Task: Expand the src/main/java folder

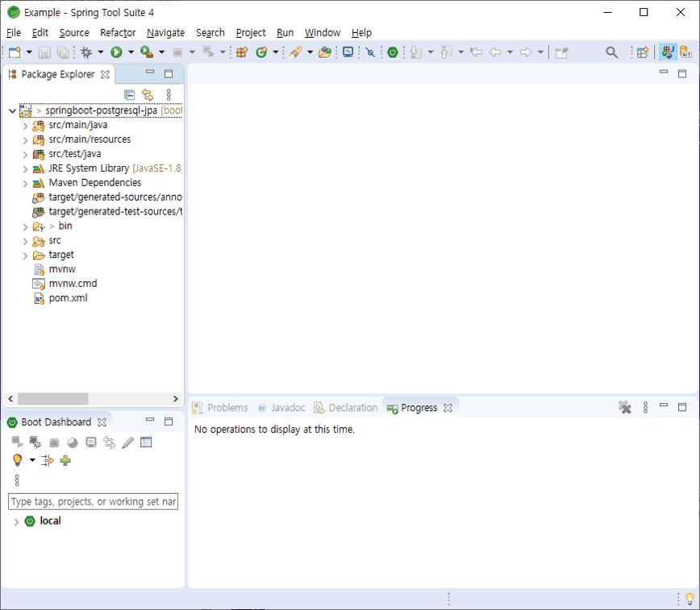Action: click(x=26, y=126)
